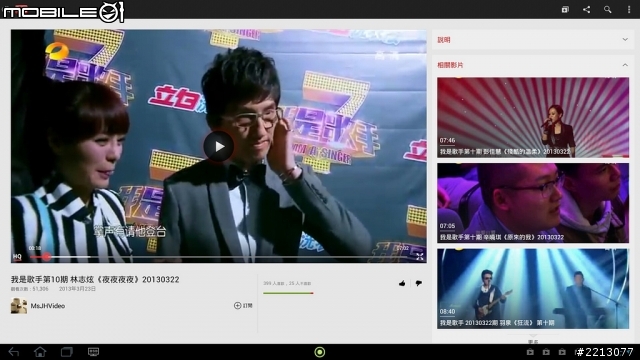Image resolution: width=640 pixels, height=360 pixels.
Task: Share this video via the share icon
Action: coord(587,9)
